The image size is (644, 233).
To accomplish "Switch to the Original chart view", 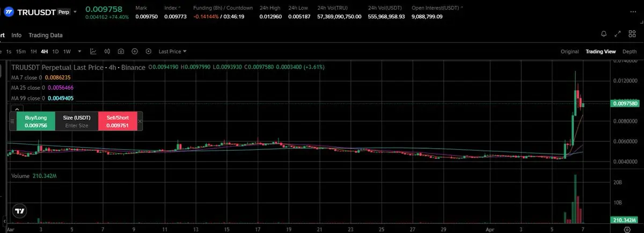I will point(569,52).
